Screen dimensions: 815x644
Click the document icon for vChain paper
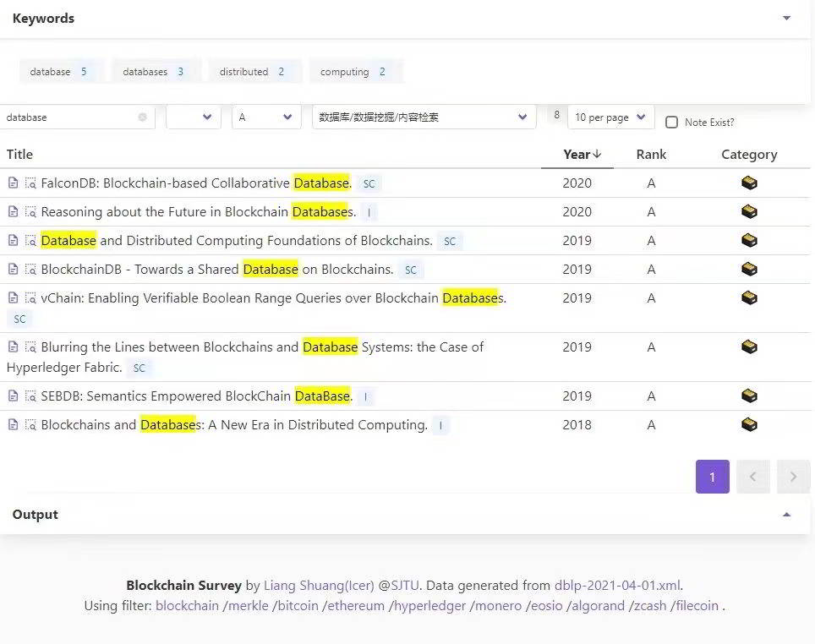click(x=13, y=297)
